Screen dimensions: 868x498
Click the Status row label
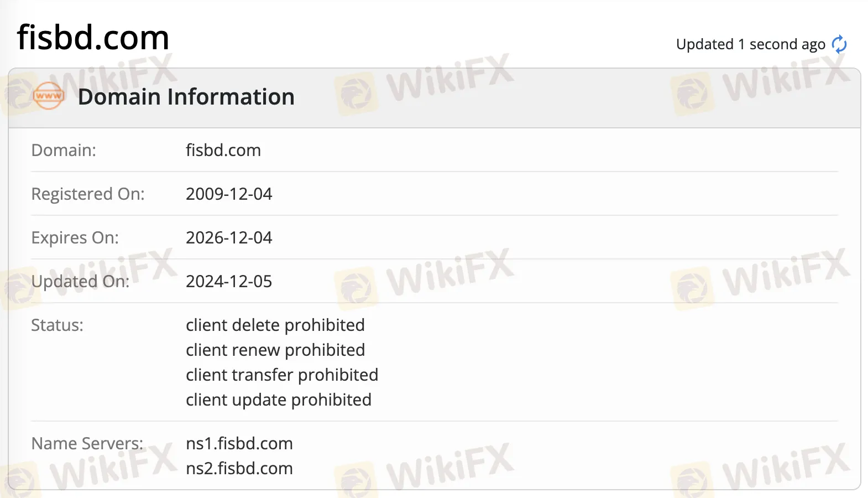tap(57, 325)
